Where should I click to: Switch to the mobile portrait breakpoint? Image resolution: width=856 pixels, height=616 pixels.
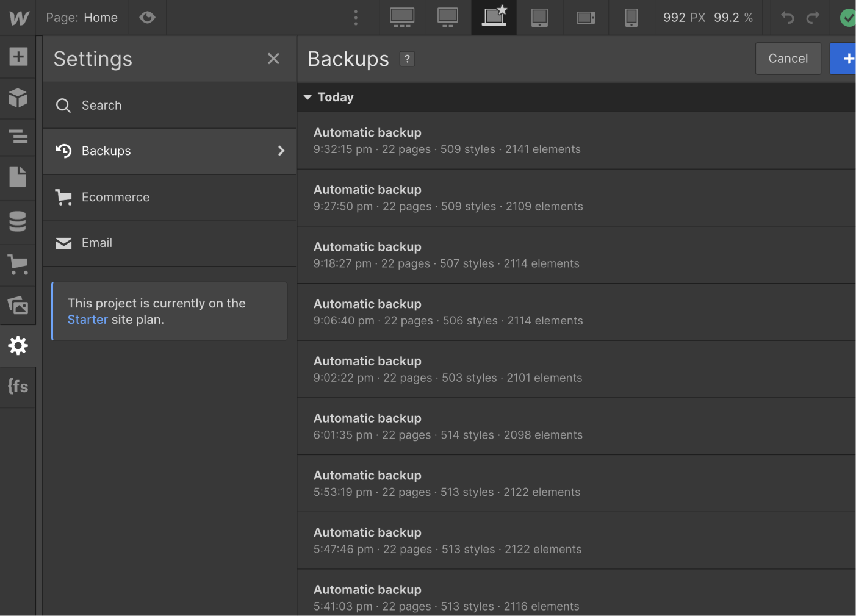coord(631,18)
